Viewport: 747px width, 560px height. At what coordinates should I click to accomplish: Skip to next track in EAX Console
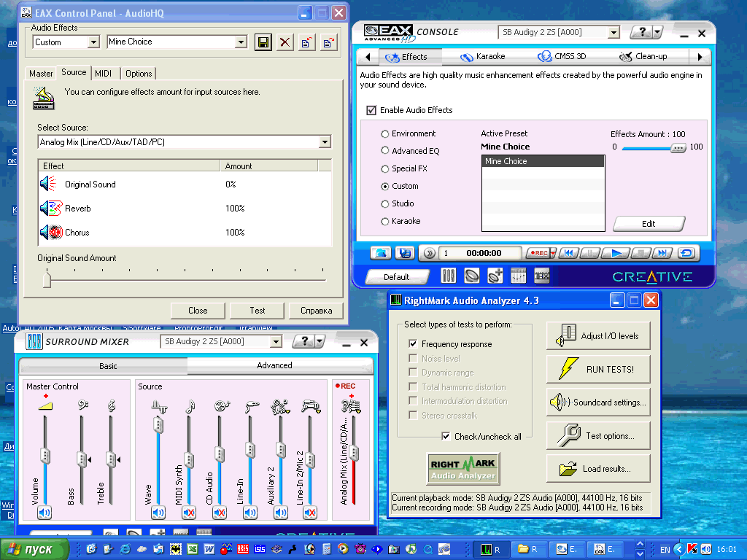coord(662,253)
